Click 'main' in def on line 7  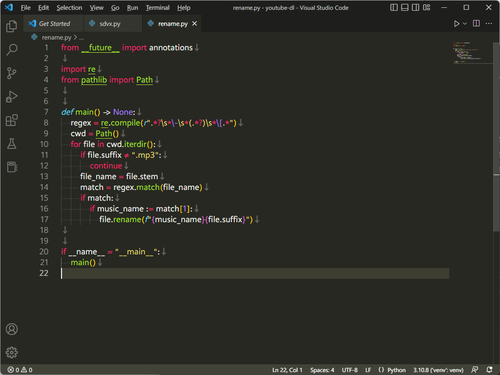coord(84,112)
